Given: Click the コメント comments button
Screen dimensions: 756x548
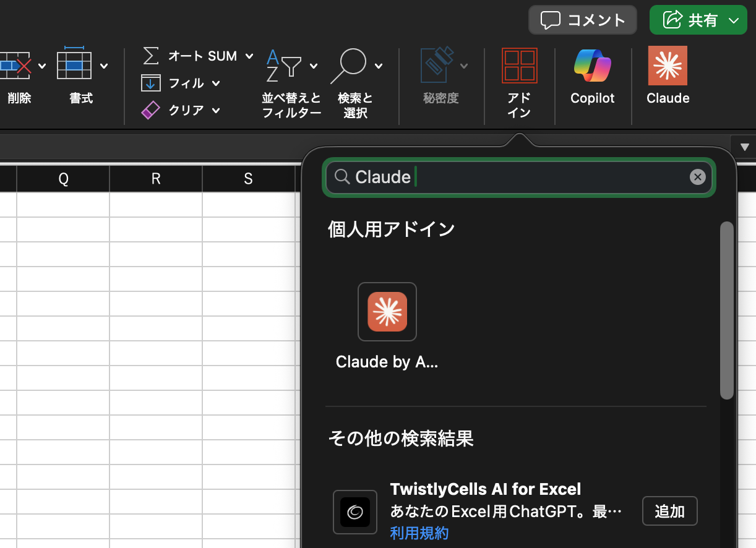Looking at the screenshot, I should click(583, 20).
